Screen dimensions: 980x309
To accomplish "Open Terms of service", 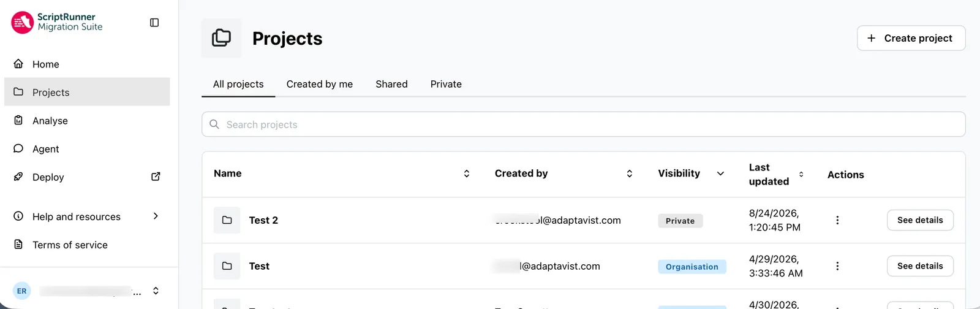I will [87, 245].
